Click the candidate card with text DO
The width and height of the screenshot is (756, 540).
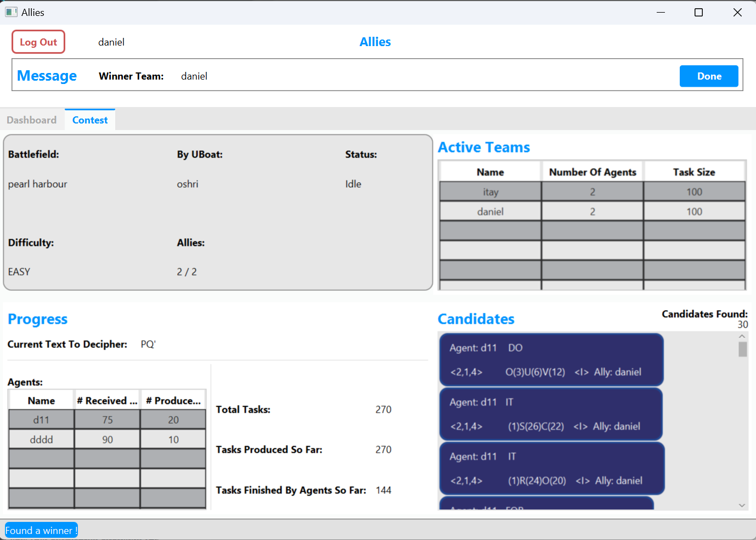(551, 359)
